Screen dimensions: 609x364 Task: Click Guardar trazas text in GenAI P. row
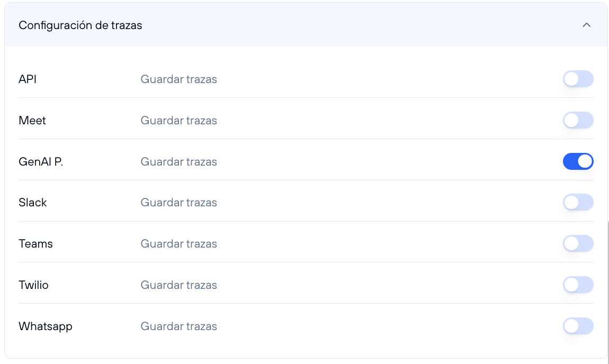click(178, 162)
